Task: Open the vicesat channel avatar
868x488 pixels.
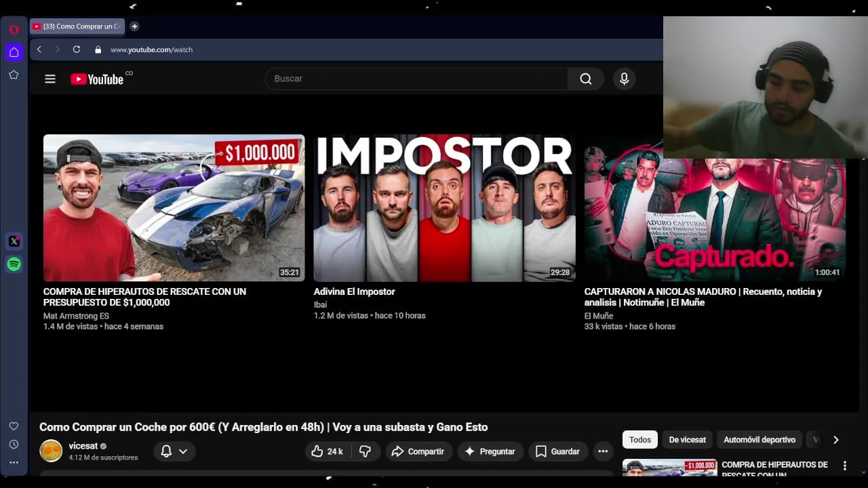Action: coord(51,451)
